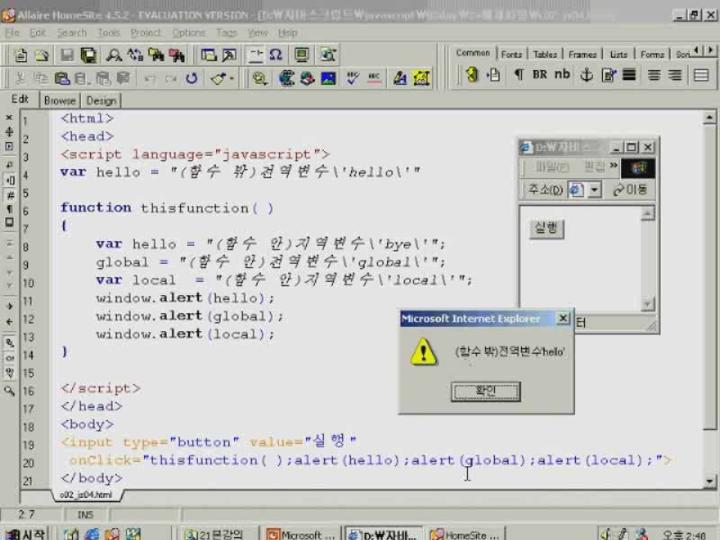This screenshot has width=720, height=540.
Task: Click the Extended Find binoculars icon
Action: click(x=156, y=56)
